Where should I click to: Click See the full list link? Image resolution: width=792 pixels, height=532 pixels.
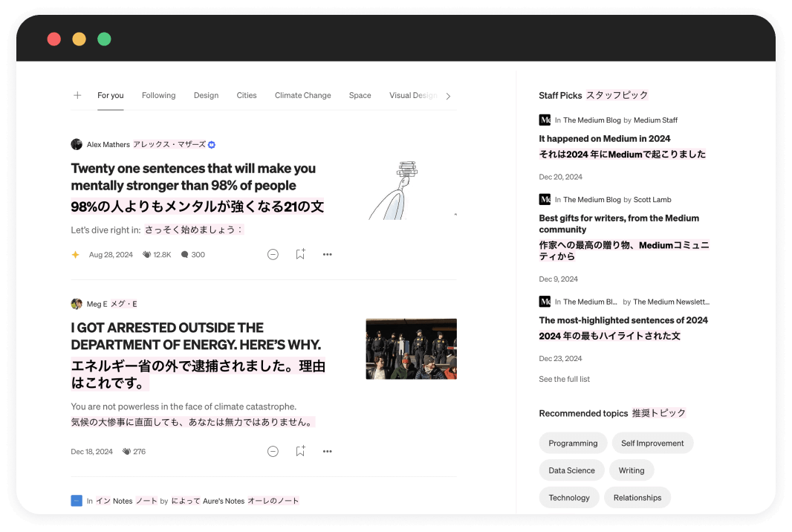click(564, 379)
